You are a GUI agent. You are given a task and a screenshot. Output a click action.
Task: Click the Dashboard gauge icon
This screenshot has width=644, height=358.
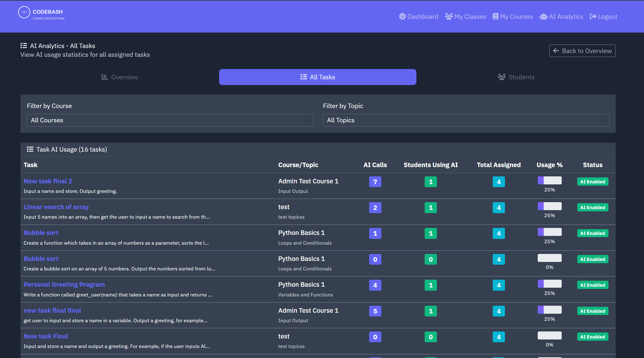402,17
